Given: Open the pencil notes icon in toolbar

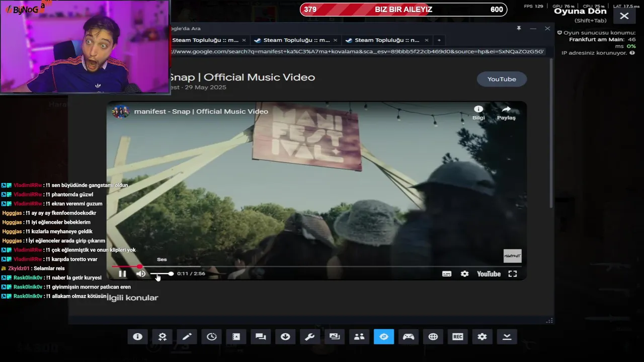Looking at the screenshot, I should [x=187, y=337].
